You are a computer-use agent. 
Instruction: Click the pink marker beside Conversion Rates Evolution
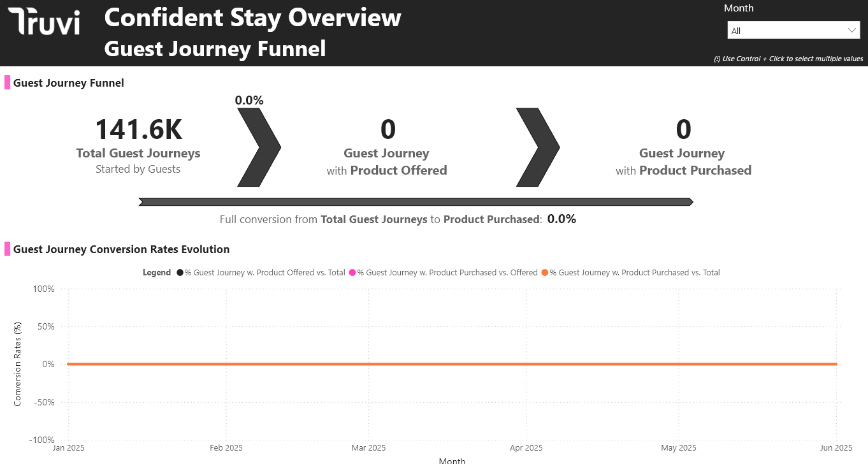(x=8, y=249)
